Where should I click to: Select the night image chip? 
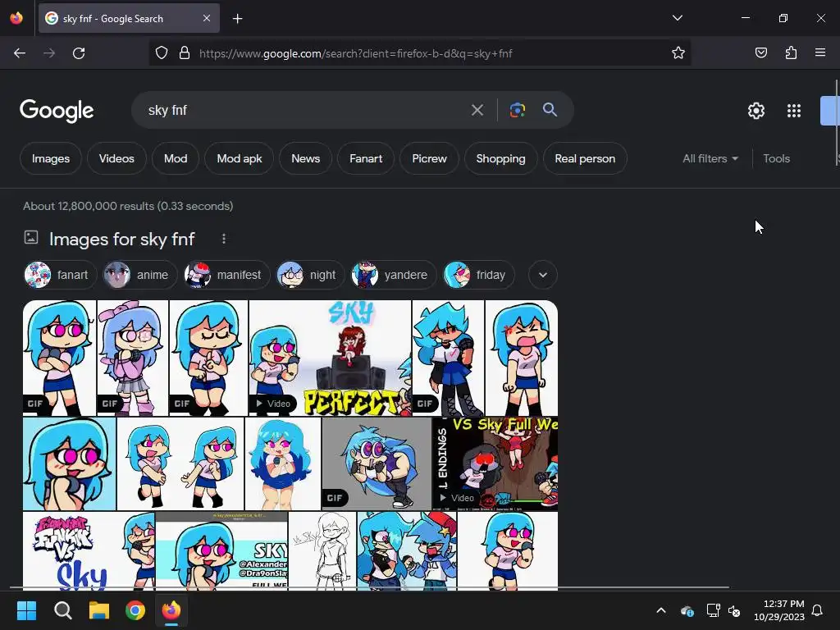pyautogui.click(x=310, y=275)
